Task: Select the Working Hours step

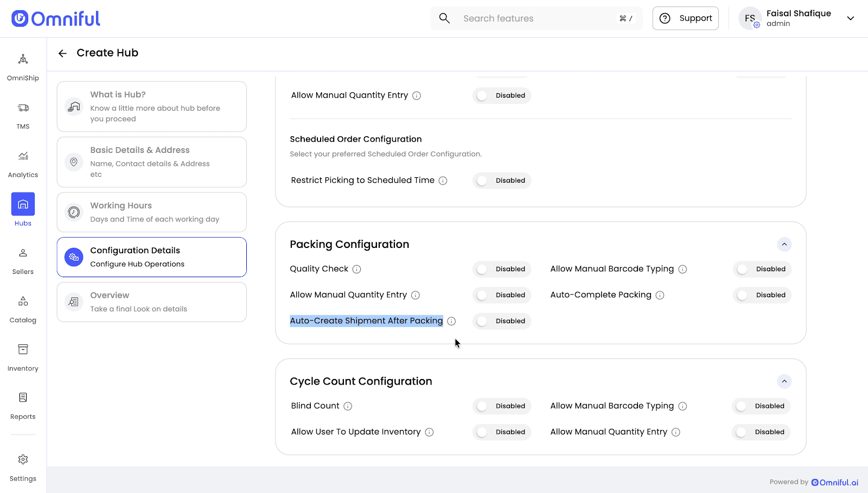Action: click(152, 212)
